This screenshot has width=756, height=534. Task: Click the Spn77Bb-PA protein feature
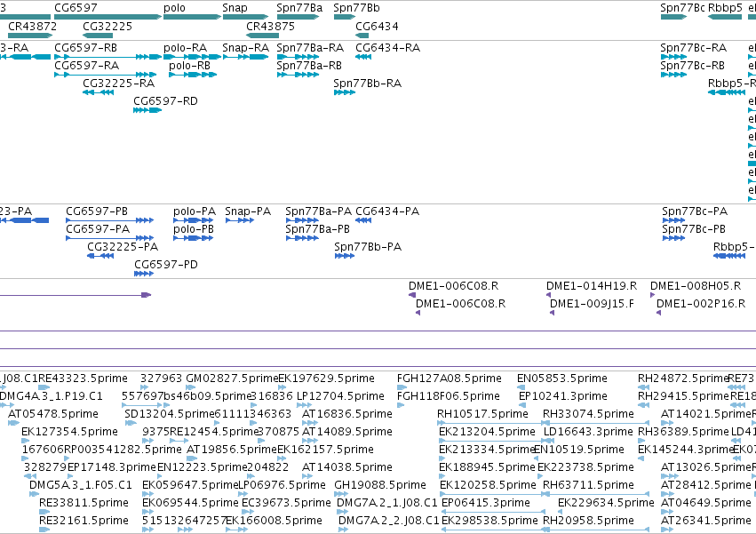[x=345, y=256]
